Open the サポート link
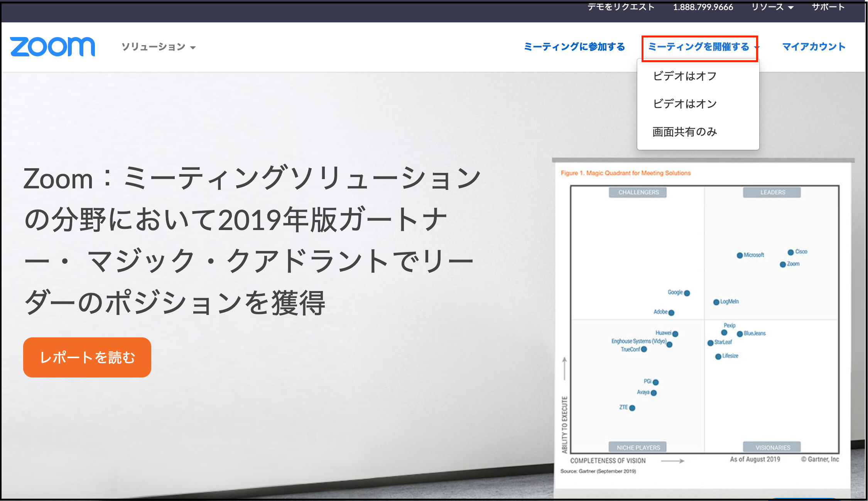 click(828, 7)
